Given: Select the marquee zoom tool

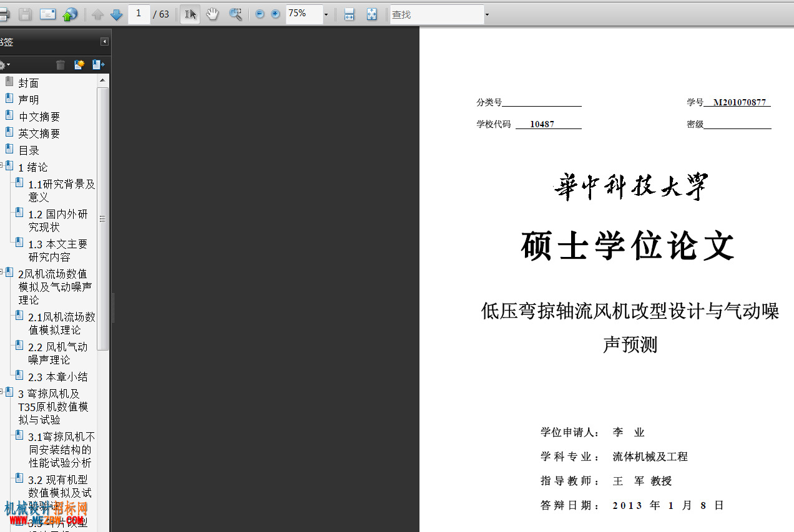Looking at the screenshot, I should (235, 14).
